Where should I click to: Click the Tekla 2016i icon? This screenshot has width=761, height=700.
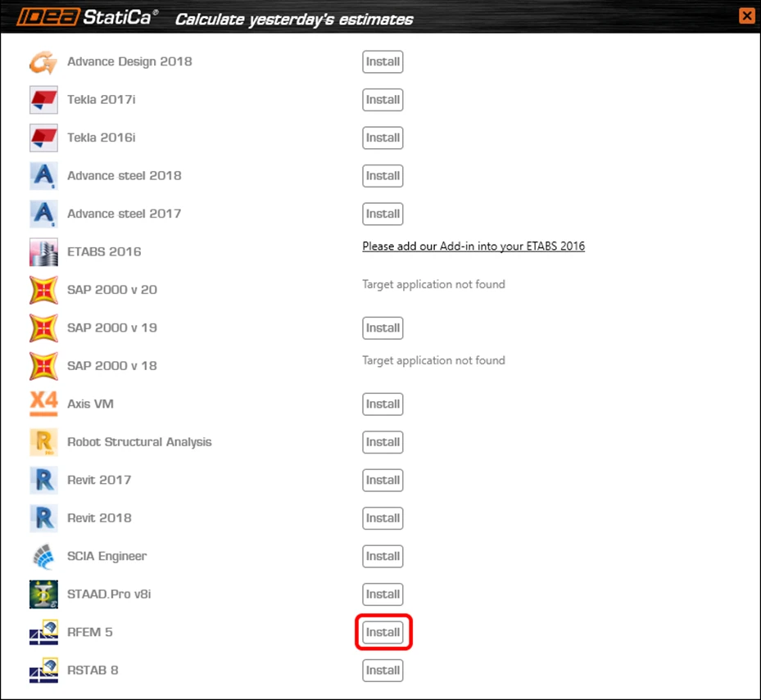[x=43, y=138]
